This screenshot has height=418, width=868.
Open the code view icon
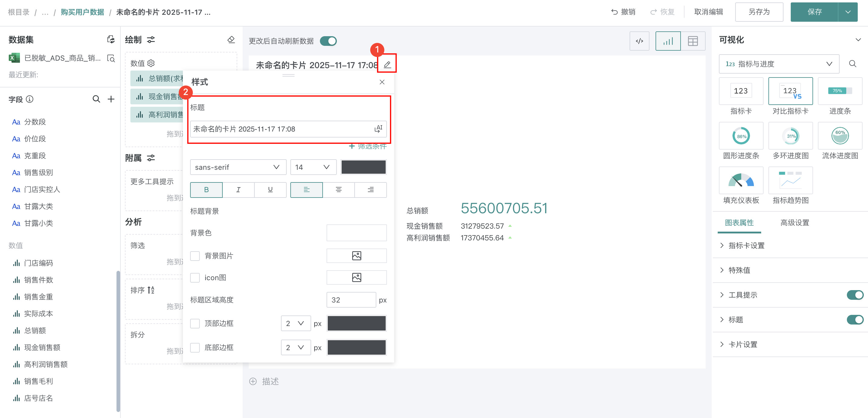(639, 41)
